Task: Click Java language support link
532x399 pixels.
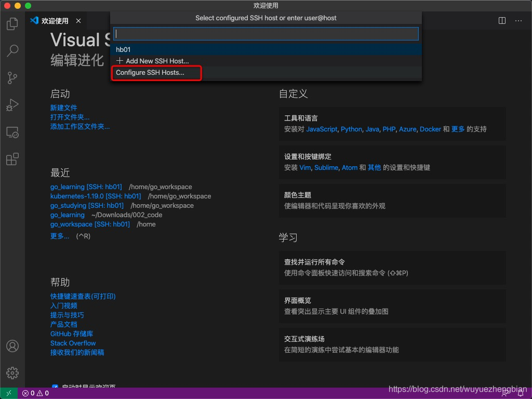Action: (x=372, y=129)
